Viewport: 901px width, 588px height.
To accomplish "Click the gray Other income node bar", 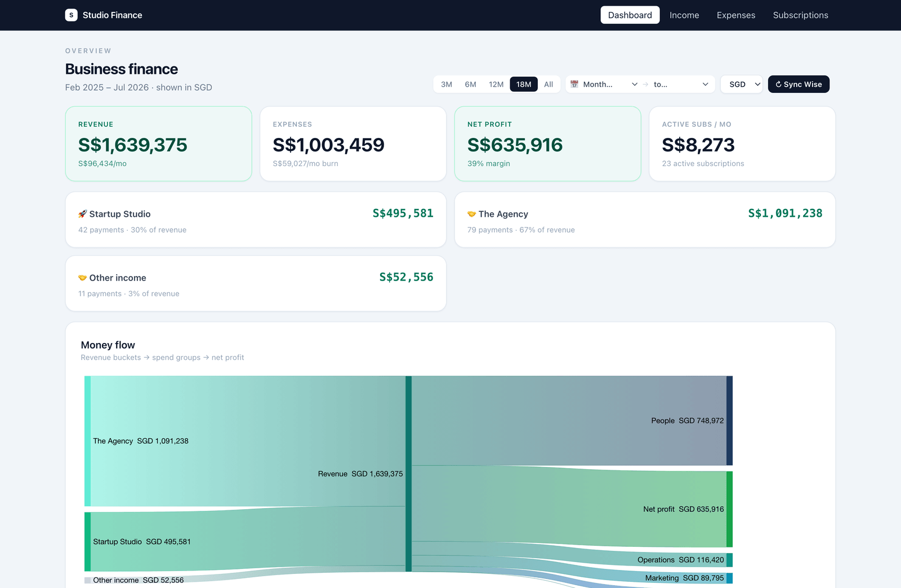I will click(x=87, y=580).
